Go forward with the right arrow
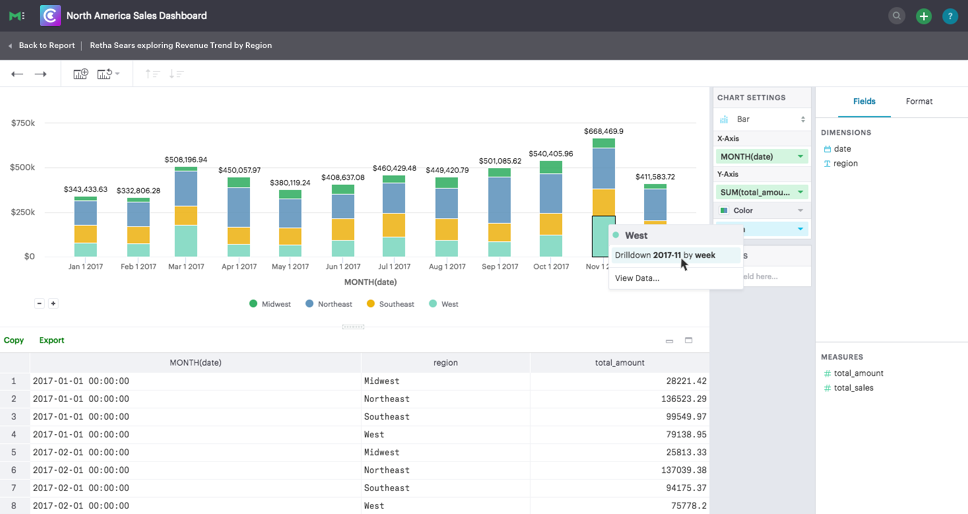This screenshot has width=968, height=514. click(x=41, y=74)
